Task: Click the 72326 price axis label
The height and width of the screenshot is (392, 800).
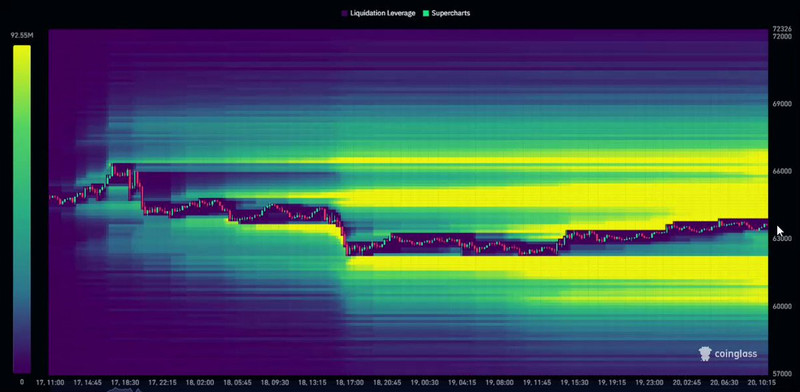Action: pyautogui.click(x=782, y=29)
